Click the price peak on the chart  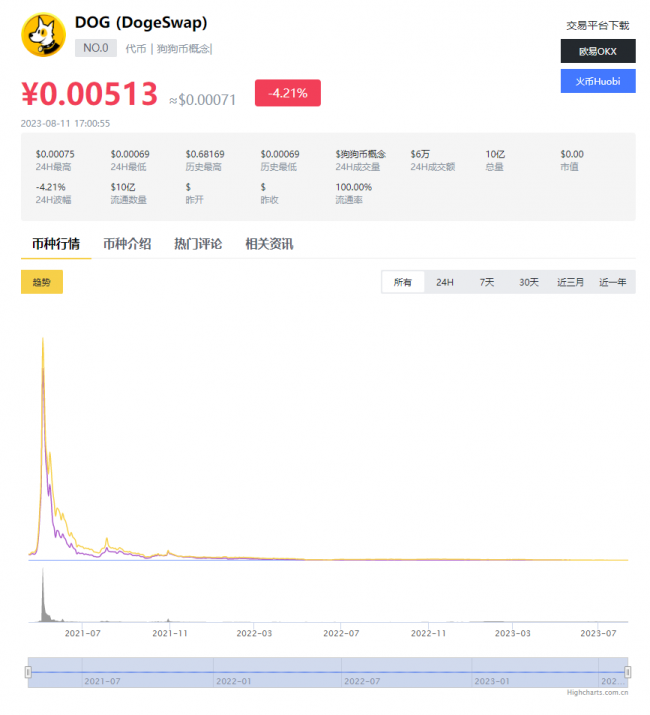point(43,340)
